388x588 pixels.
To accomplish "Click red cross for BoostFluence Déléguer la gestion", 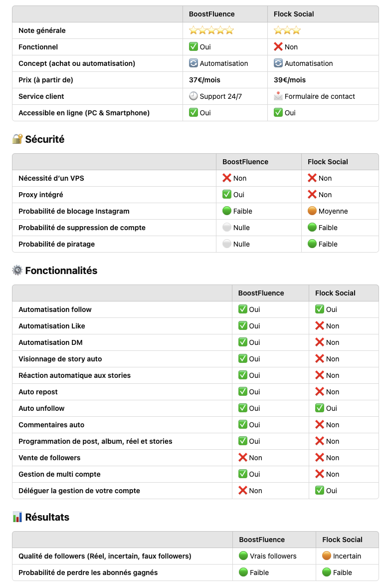I will click(x=243, y=490).
